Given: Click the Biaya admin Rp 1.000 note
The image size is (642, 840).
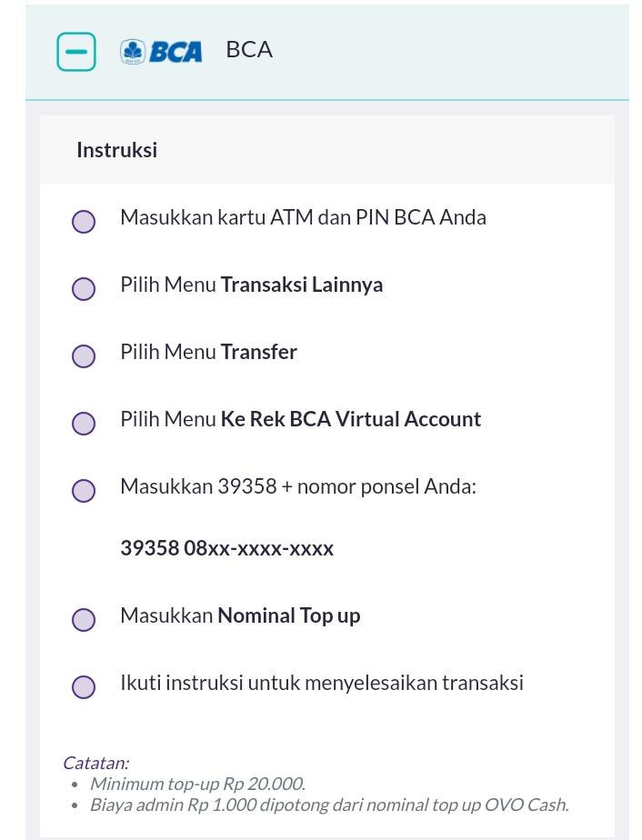Looking at the screenshot, I should click(x=329, y=805).
